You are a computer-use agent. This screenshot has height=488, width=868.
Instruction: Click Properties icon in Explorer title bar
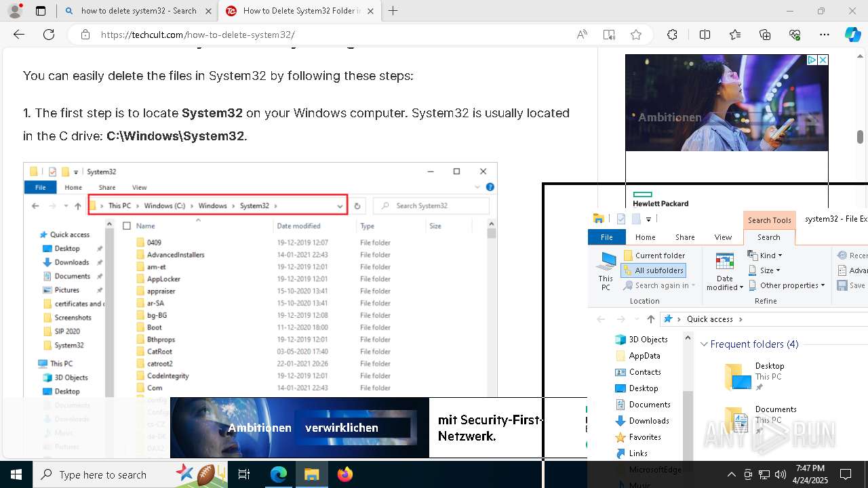620,219
